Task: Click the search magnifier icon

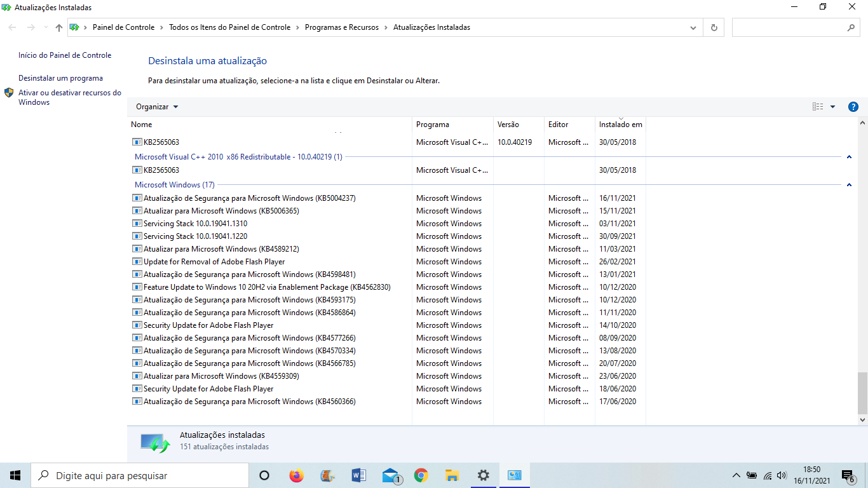Action: pyautogui.click(x=851, y=28)
